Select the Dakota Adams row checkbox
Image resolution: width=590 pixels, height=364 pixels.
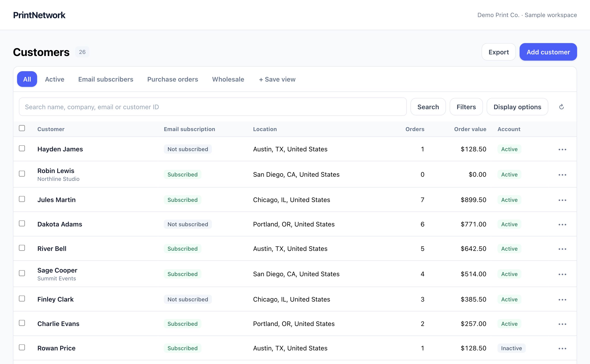(22, 223)
